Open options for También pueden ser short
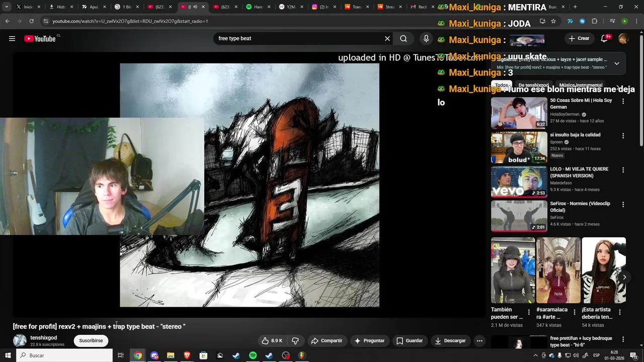Image resolution: width=644 pixels, height=362 pixels. pos(528,312)
